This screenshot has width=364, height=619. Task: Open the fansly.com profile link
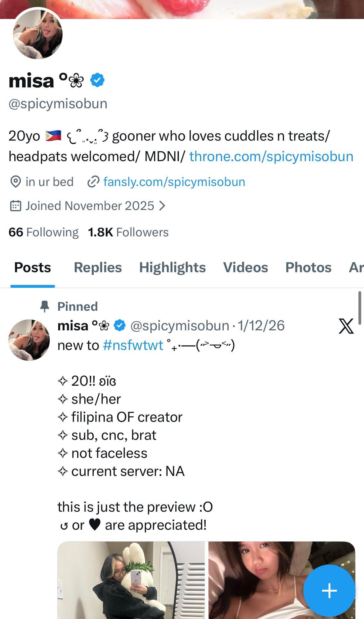click(174, 182)
